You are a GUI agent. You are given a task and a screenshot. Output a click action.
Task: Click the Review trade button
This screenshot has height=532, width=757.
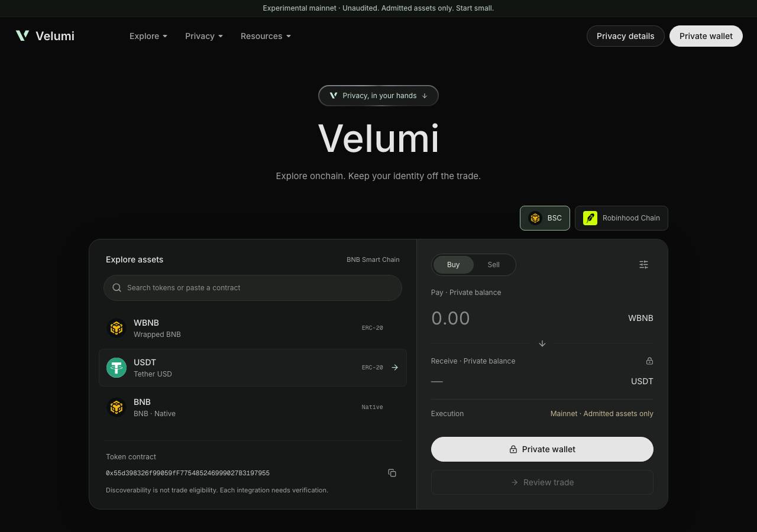coord(542,482)
